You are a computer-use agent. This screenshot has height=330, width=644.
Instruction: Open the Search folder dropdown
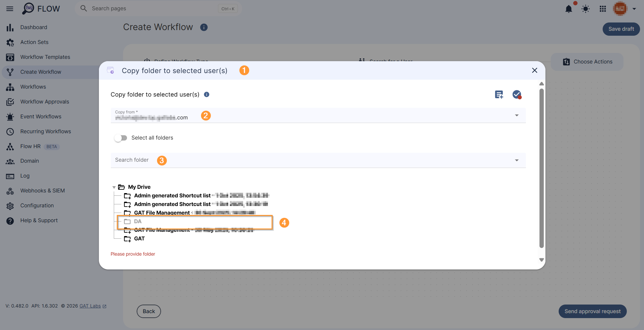(x=318, y=160)
